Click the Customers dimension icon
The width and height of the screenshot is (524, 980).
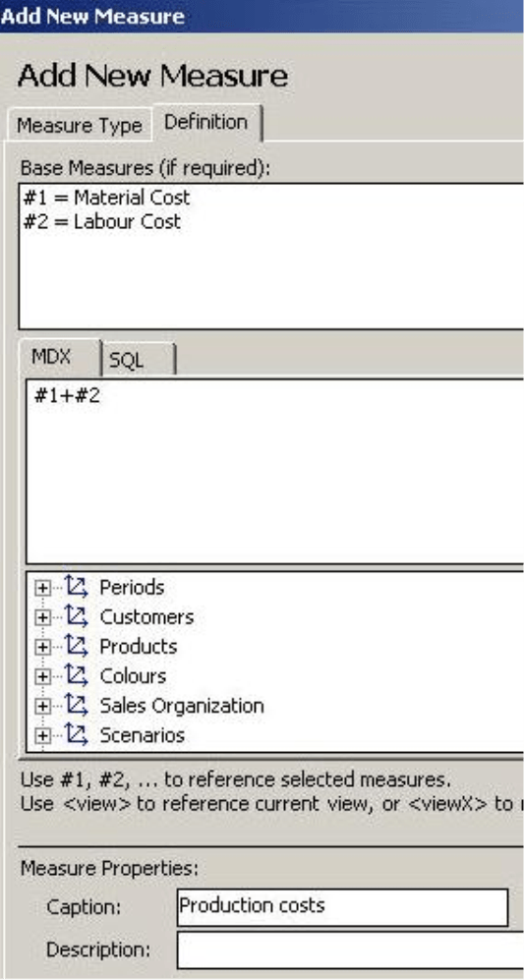[x=77, y=617]
